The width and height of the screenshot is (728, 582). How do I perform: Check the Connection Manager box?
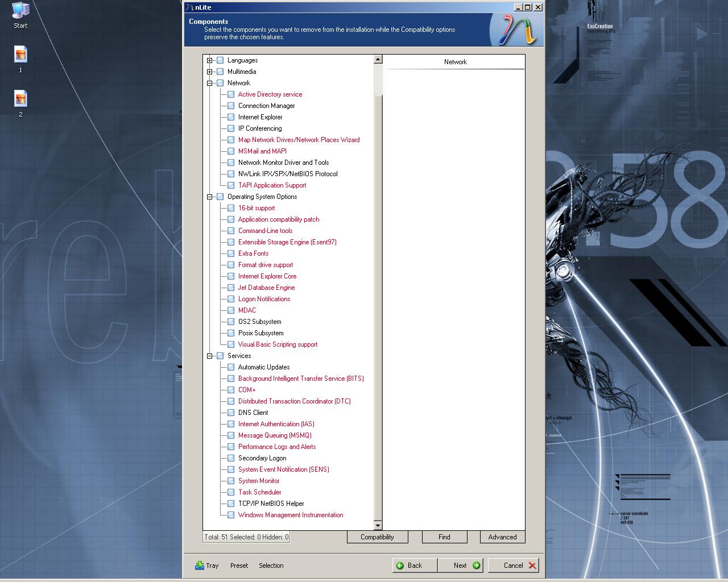pyautogui.click(x=231, y=106)
